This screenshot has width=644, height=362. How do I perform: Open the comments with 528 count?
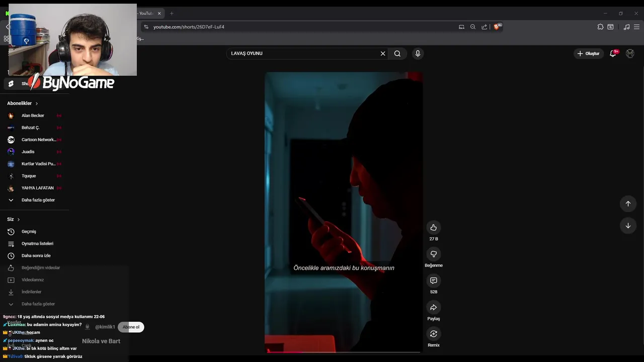pos(433,281)
